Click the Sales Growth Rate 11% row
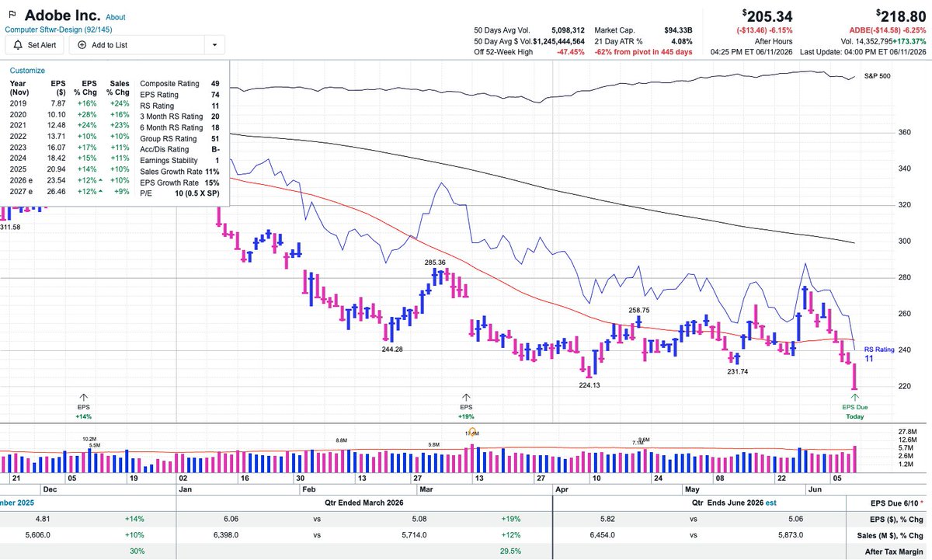Image resolution: width=932 pixels, height=560 pixels. 179,171
